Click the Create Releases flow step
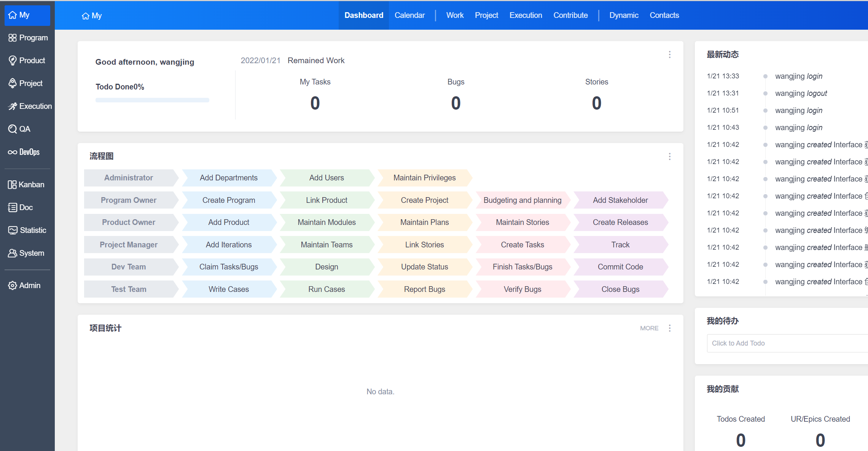Viewport: 868px width, 451px height. pos(620,222)
